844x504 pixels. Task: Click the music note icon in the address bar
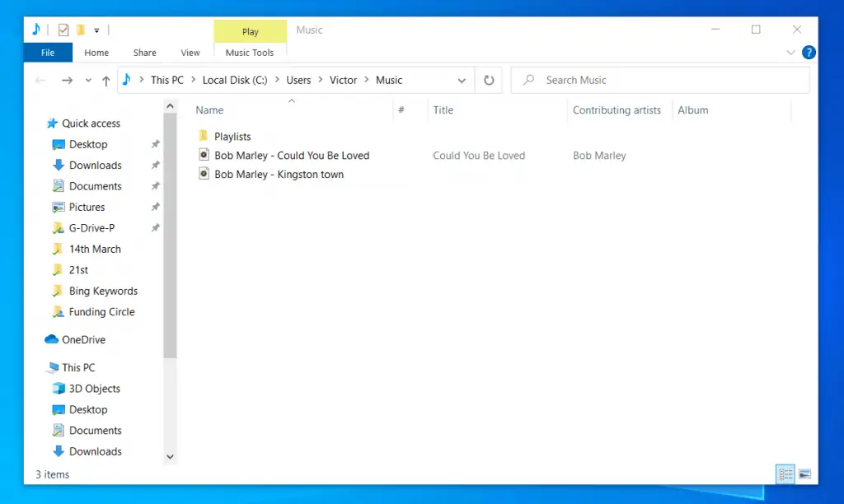tap(127, 79)
